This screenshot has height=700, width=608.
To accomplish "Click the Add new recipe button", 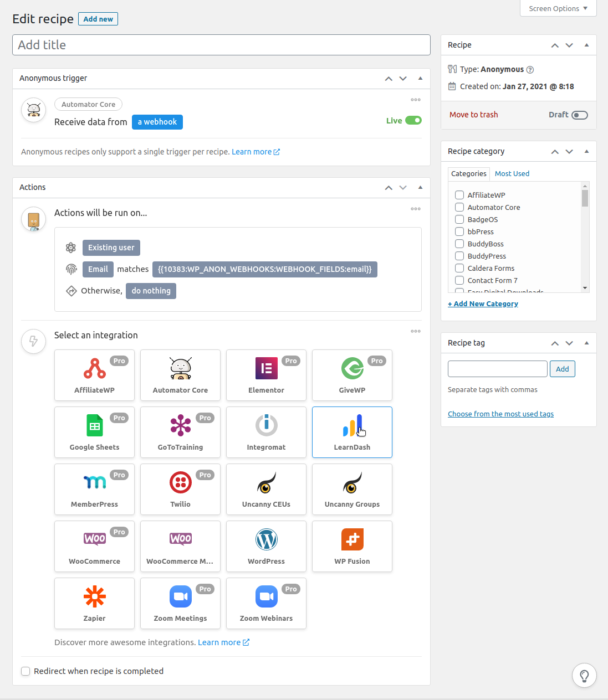I will 98,19.
